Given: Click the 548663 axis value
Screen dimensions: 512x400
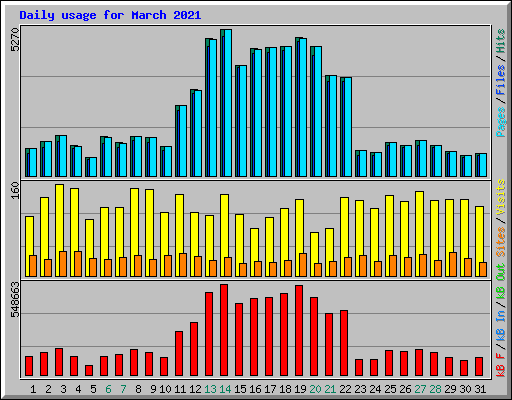Looking at the screenshot, I should click(15, 300).
